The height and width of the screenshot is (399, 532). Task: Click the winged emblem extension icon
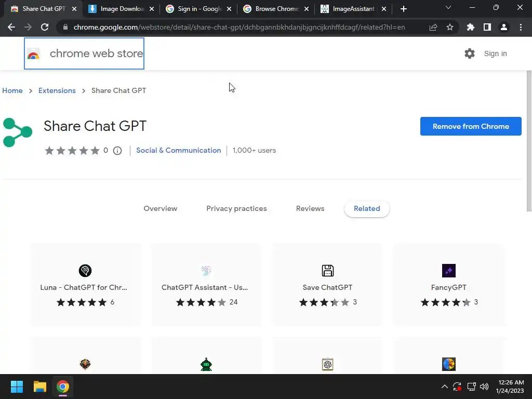pos(85,364)
